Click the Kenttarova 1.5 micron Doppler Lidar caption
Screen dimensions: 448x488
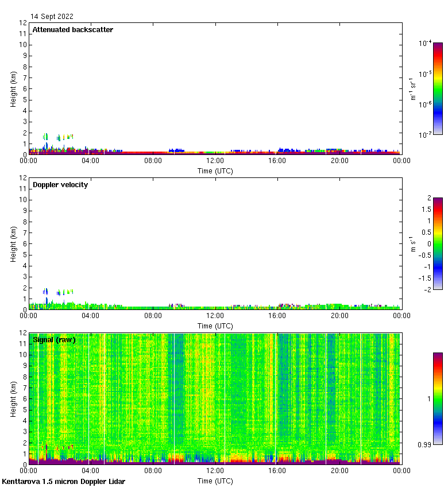point(63,481)
